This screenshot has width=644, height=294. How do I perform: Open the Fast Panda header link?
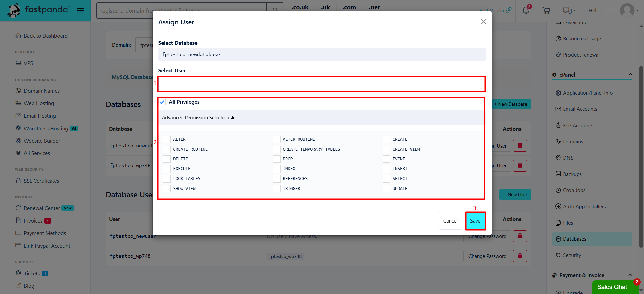[x=495, y=10]
